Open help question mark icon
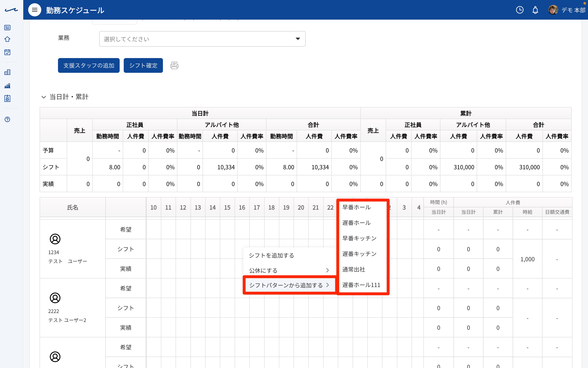The width and height of the screenshot is (588, 368). [7, 119]
